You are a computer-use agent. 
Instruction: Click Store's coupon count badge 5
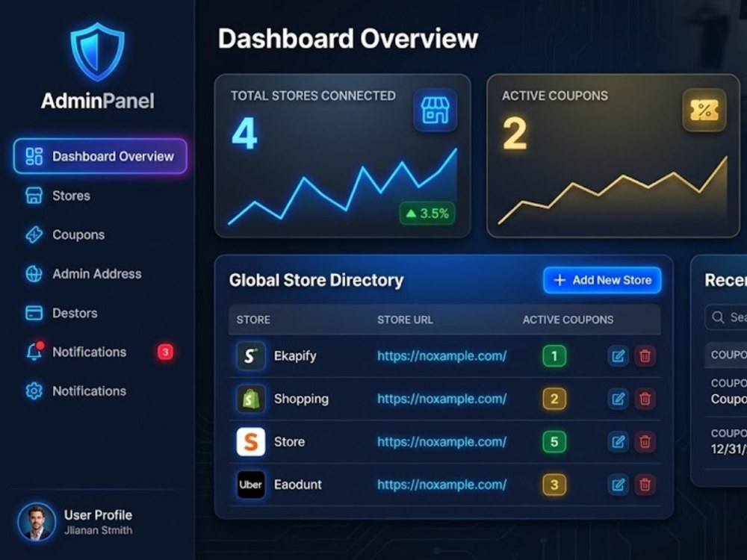pos(554,441)
